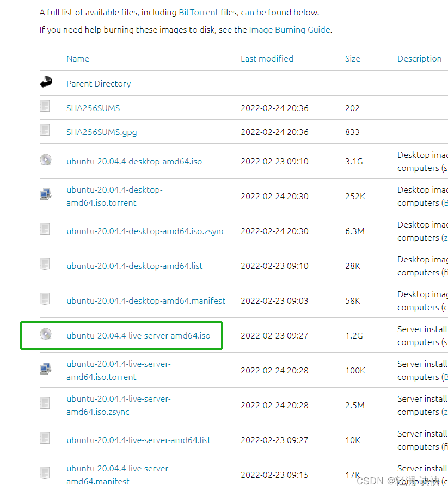
Task: Select the 58K size value
Action: click(353, 300)
